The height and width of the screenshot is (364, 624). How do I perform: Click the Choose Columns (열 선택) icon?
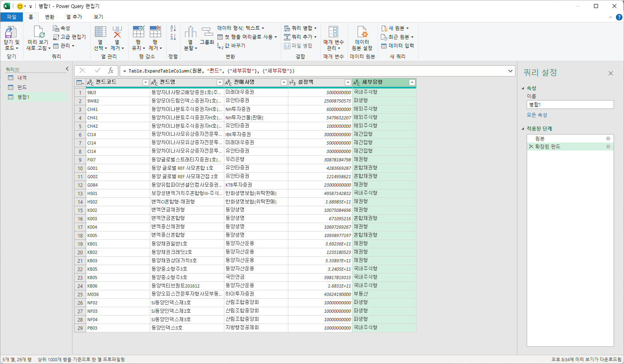click(101, 32)
